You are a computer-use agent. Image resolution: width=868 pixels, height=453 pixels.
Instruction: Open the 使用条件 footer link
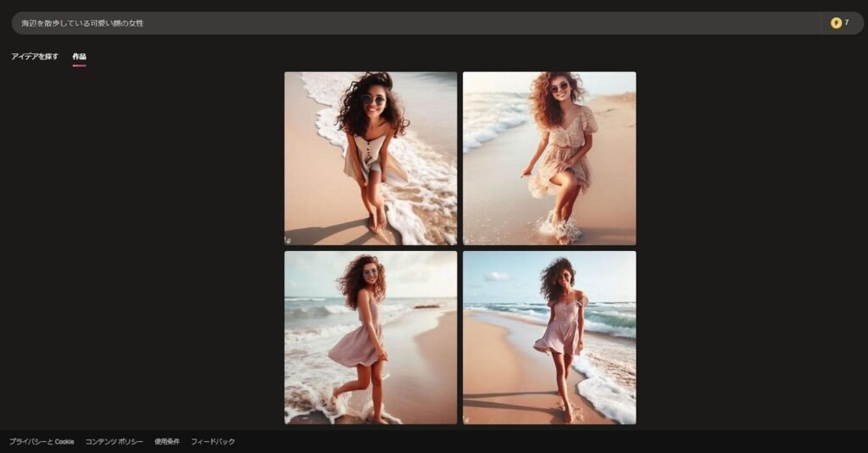[x=167, y=442]
